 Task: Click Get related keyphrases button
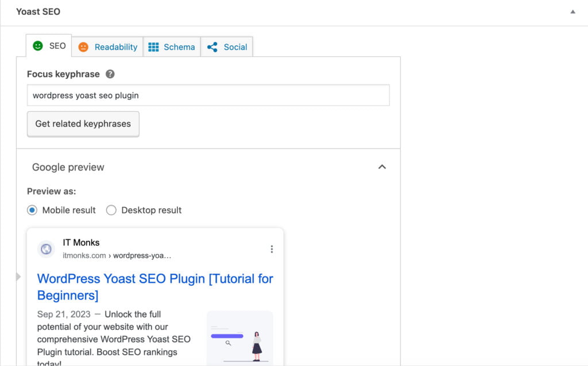tap(83, 123)
